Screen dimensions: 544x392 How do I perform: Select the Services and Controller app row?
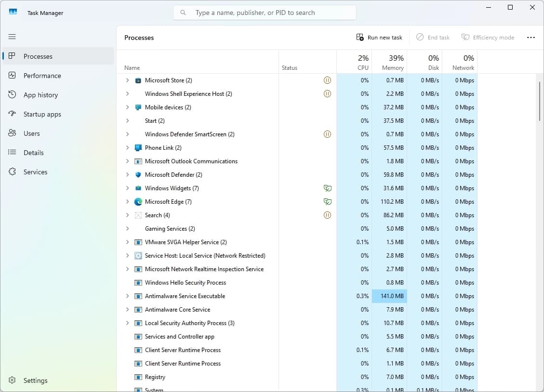pos(297,337)
